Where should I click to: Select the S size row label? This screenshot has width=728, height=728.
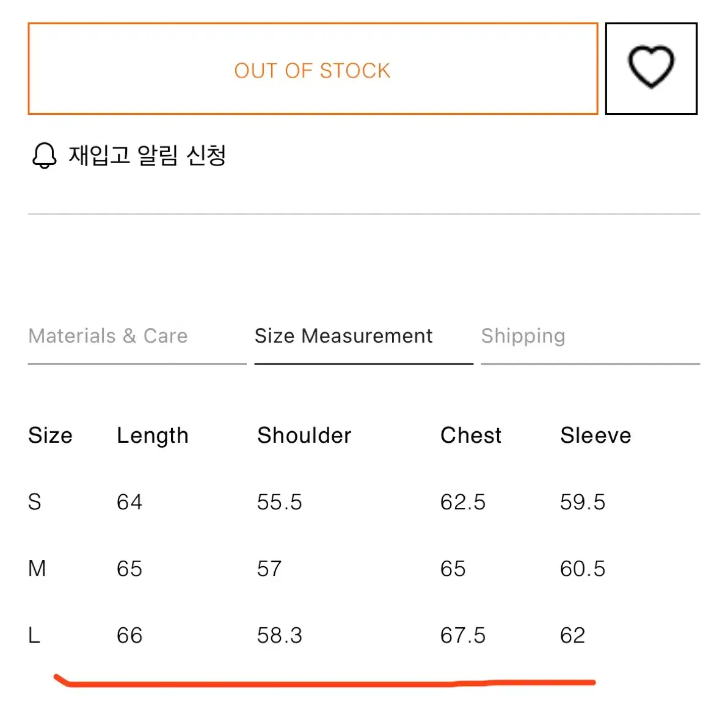(x=35, y=502)
